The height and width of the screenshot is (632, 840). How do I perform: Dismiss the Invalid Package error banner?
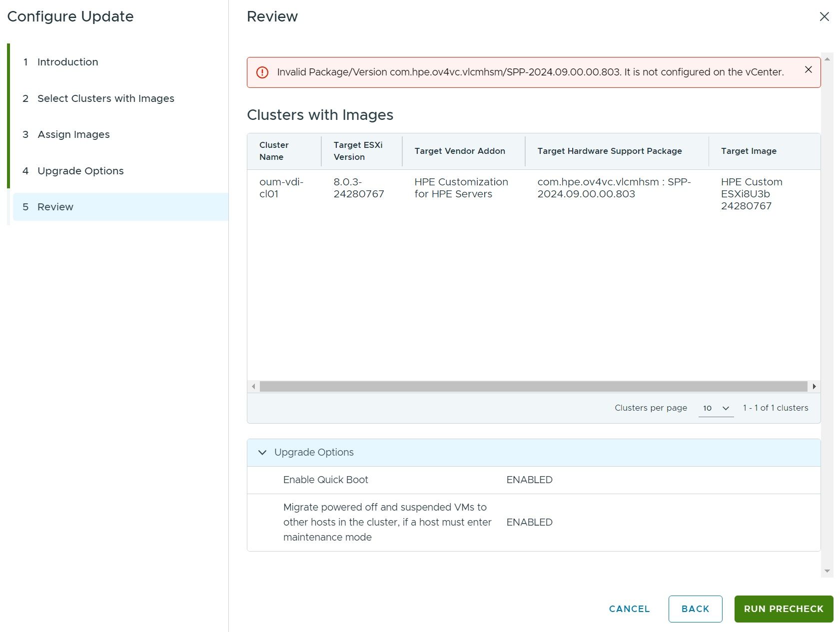point(808,70)
